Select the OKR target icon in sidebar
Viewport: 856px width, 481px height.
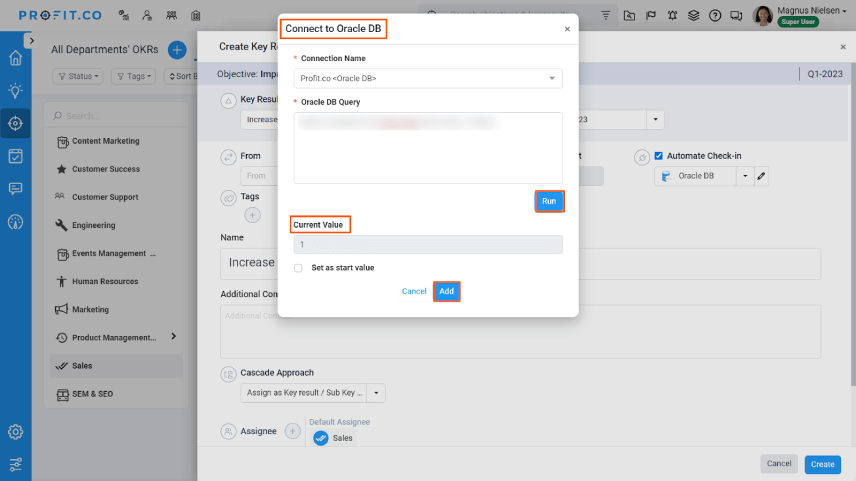point(15,123)
